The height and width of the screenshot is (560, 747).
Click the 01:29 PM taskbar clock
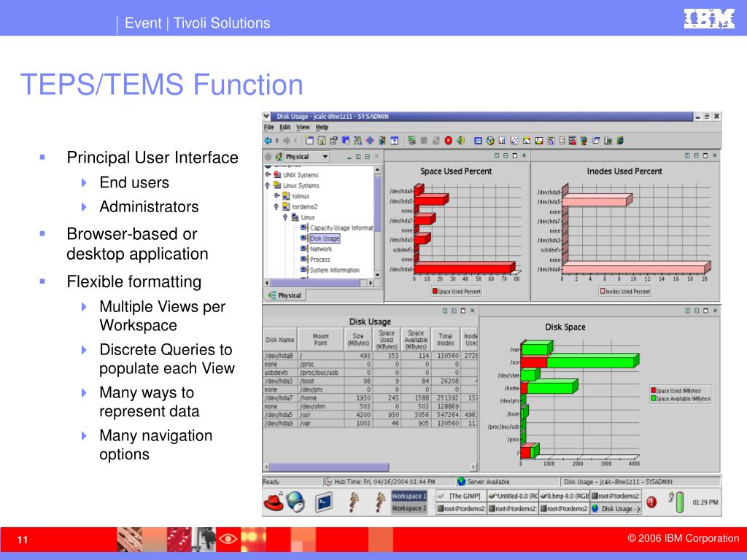pos(705,502)
